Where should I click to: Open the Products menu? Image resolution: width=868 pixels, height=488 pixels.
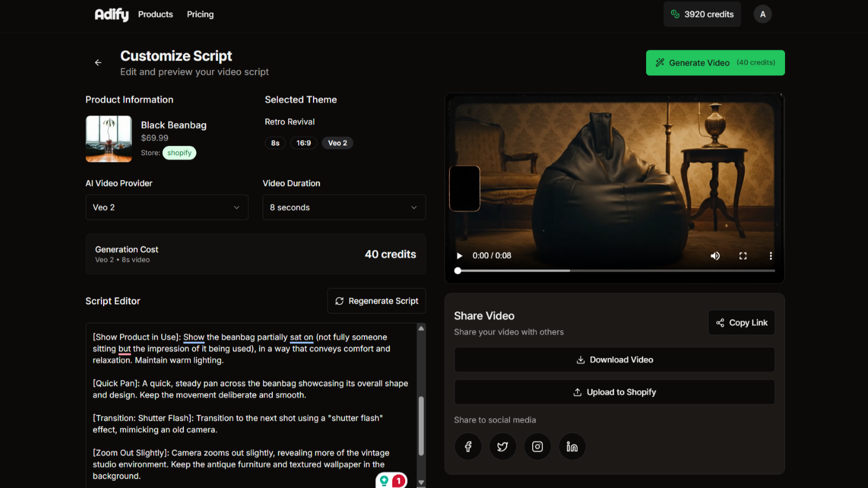point(155,15)
